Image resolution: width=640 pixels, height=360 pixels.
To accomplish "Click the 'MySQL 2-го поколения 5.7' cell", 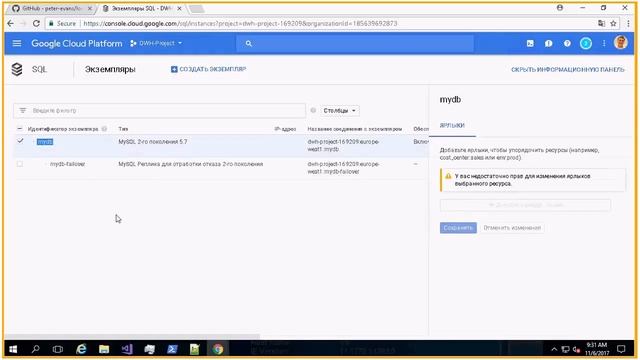I will click(x=153, y=142).
